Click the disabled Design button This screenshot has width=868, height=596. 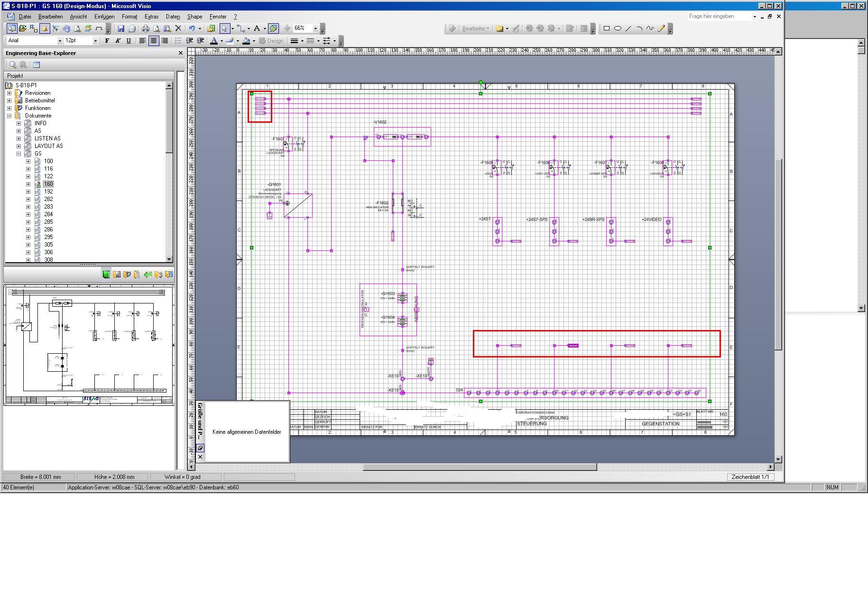272,41
